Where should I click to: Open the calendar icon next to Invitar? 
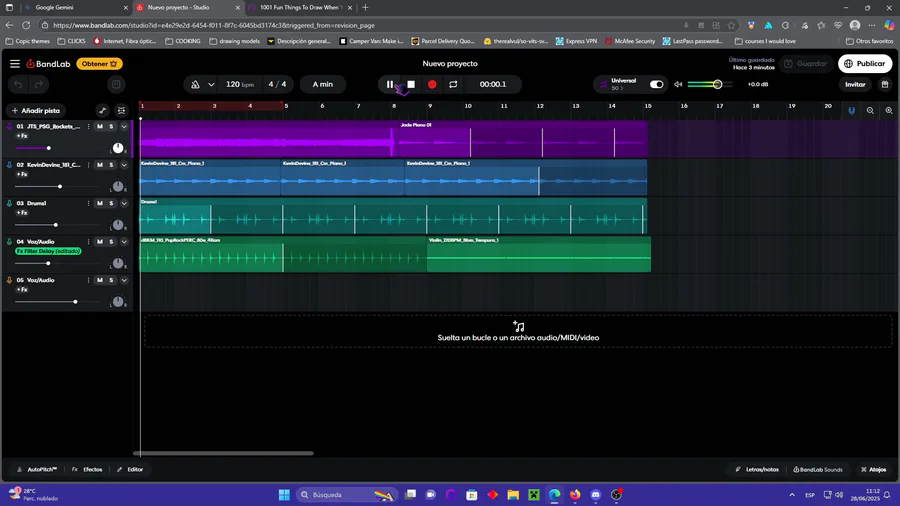[x=885, y=84]
